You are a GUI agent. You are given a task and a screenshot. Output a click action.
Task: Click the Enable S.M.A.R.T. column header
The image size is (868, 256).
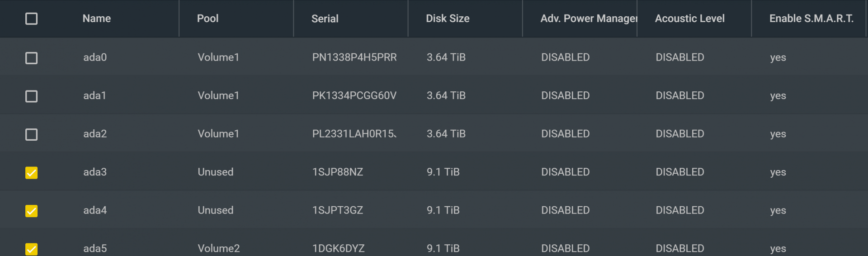tap(811, 19)
